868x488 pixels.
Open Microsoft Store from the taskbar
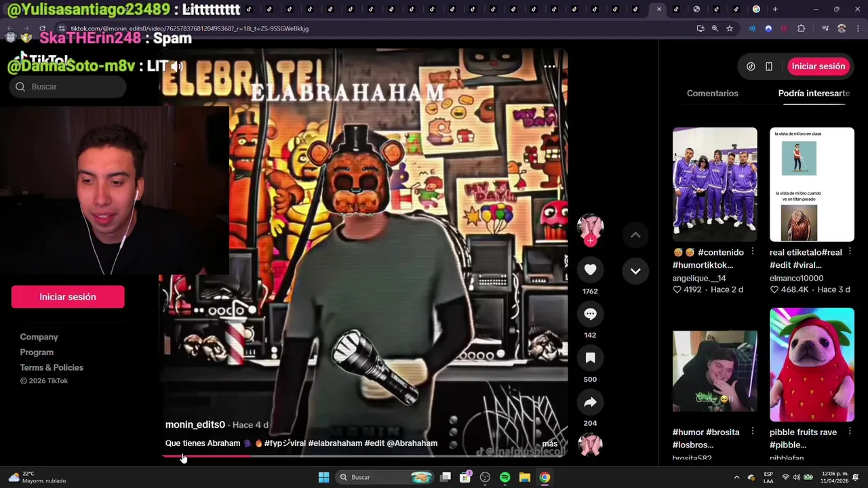tap(465, 477)
